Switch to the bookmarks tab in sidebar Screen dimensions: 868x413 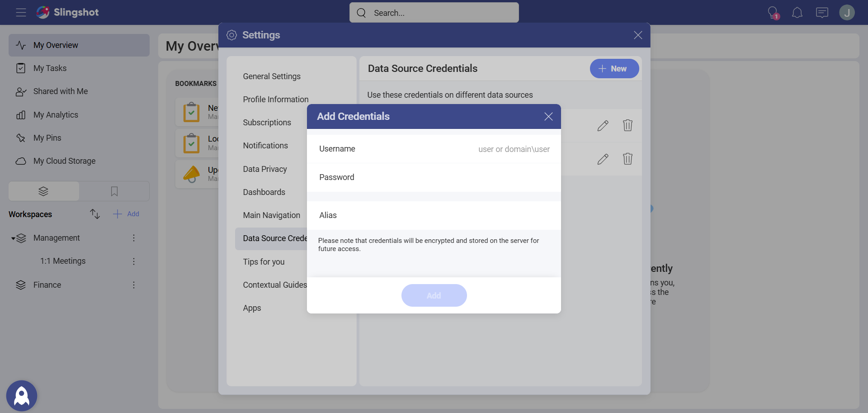pos(114,191)
